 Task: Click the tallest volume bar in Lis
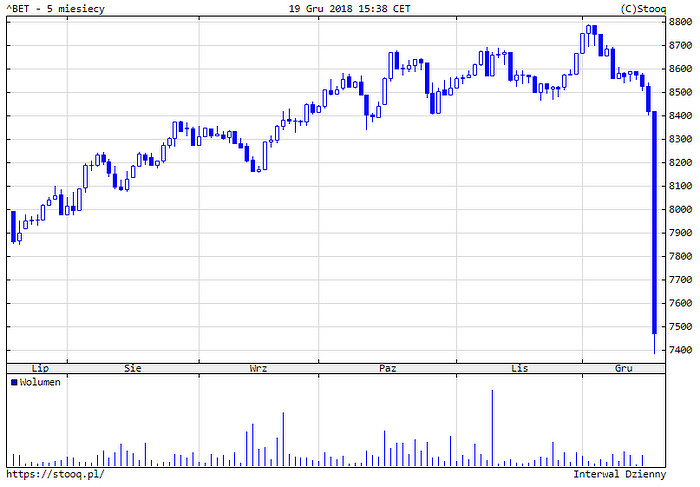click(x=492, y=428)
